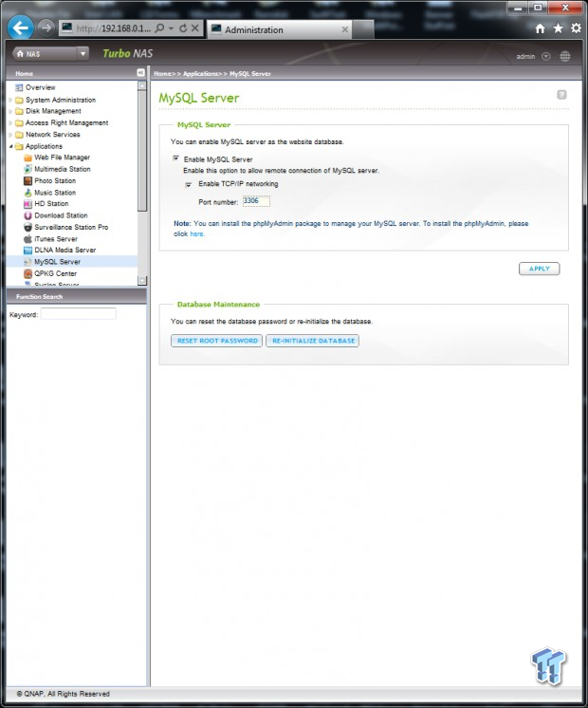Click the browser Forward arrow button
Image resolution: width=588 pixels, height=708 pixels.
tap(46, 28)
